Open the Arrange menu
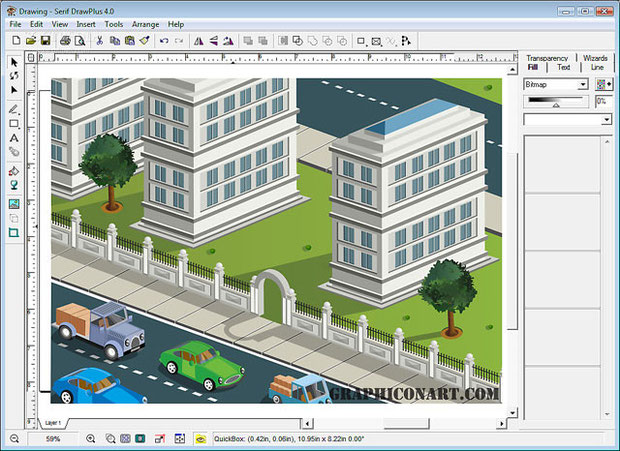 click(x=145, y=24)
